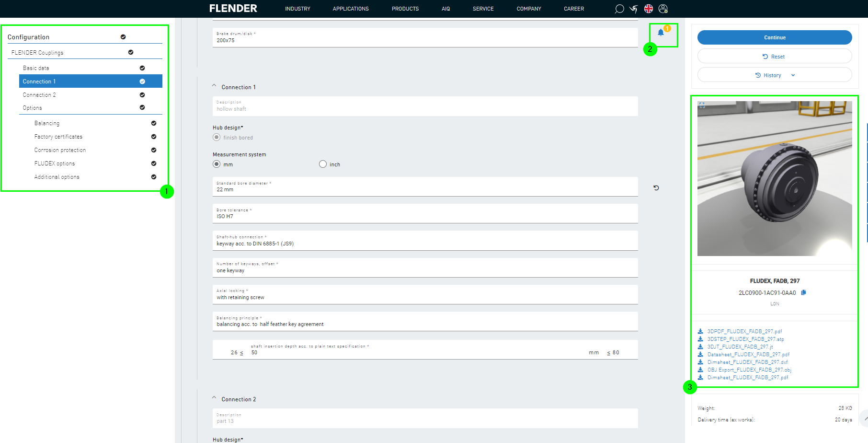Open the notification bell icon
This screenshot has width=868, height=443.
point(661,33)
